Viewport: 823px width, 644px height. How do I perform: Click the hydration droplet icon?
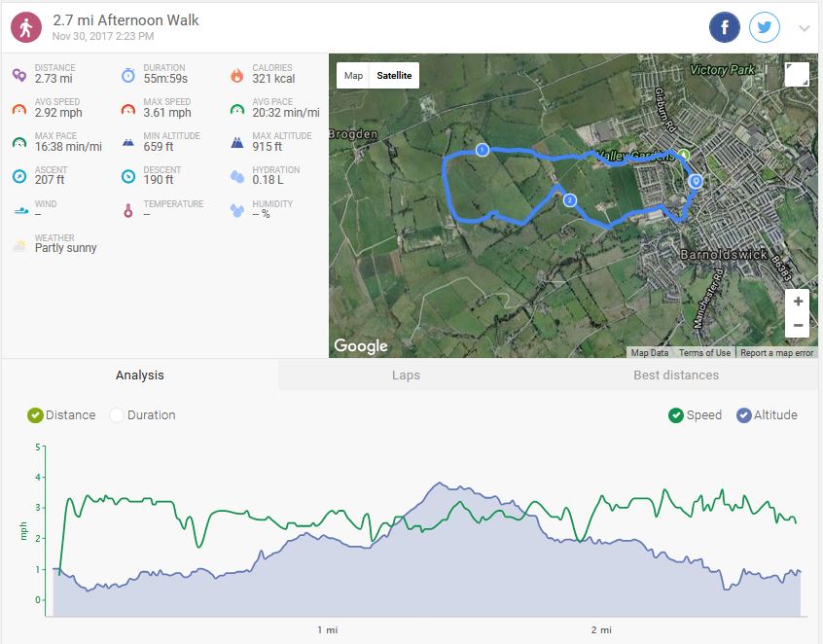[x=237, y=176]
